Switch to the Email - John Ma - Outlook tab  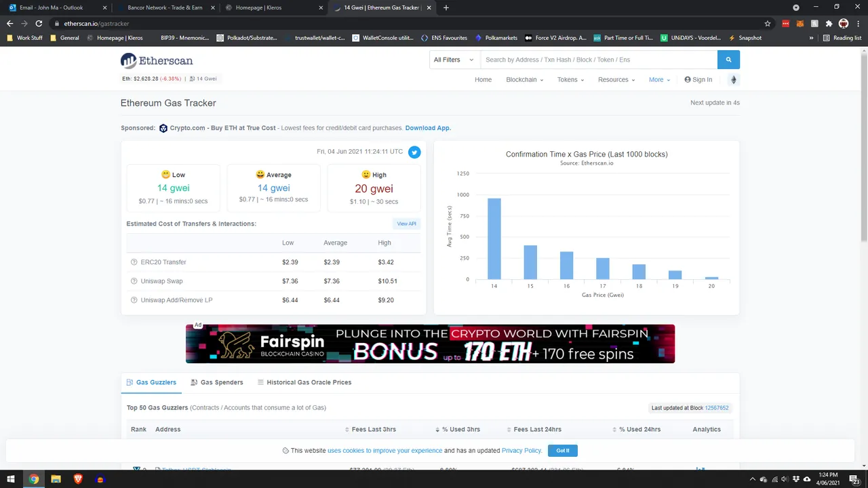coord(57,7)
